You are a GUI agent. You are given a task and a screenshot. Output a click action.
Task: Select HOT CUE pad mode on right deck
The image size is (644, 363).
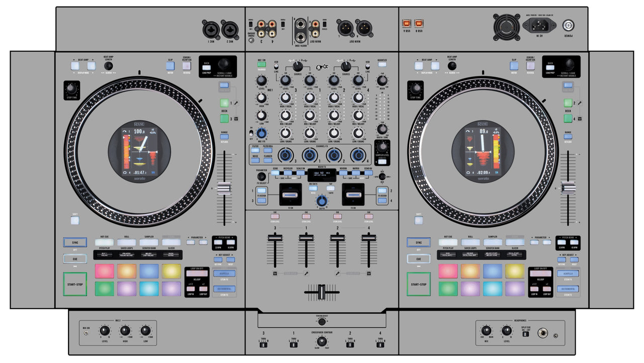(448, 242)
